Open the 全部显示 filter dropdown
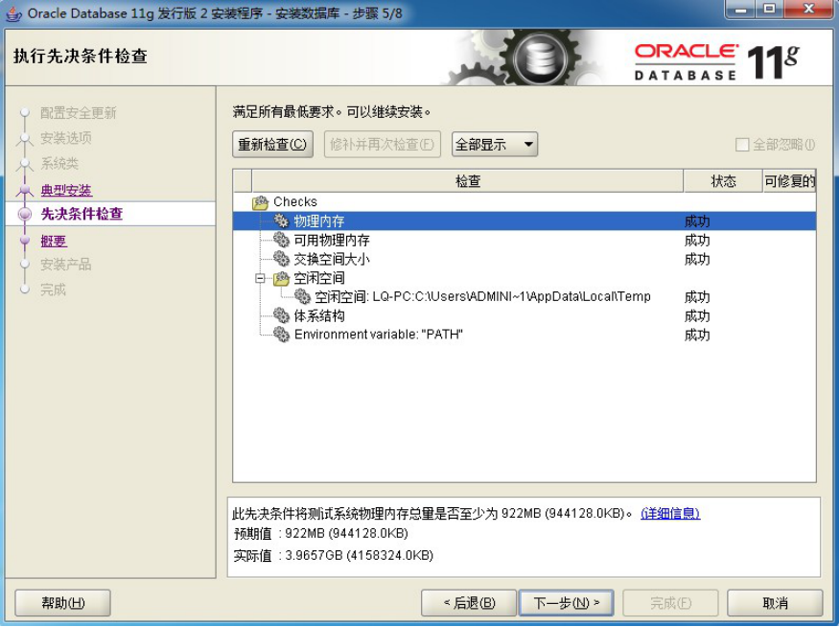This screenshot has width=840, height=627. 495,145
